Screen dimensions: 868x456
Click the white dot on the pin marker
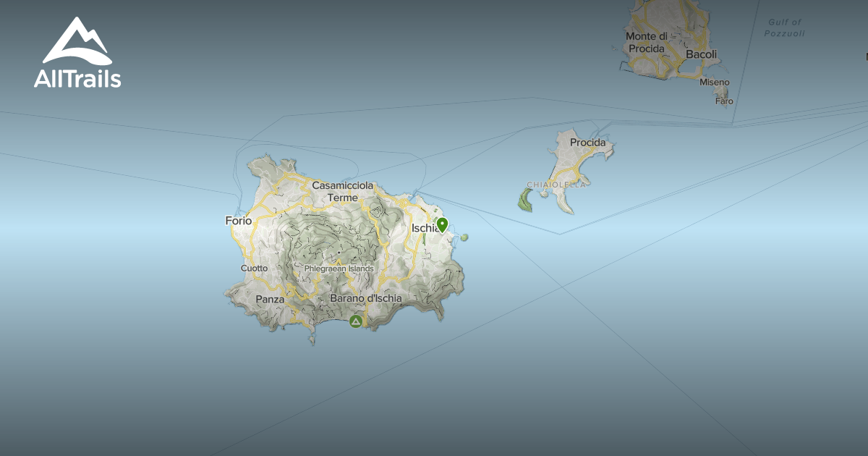443,223
